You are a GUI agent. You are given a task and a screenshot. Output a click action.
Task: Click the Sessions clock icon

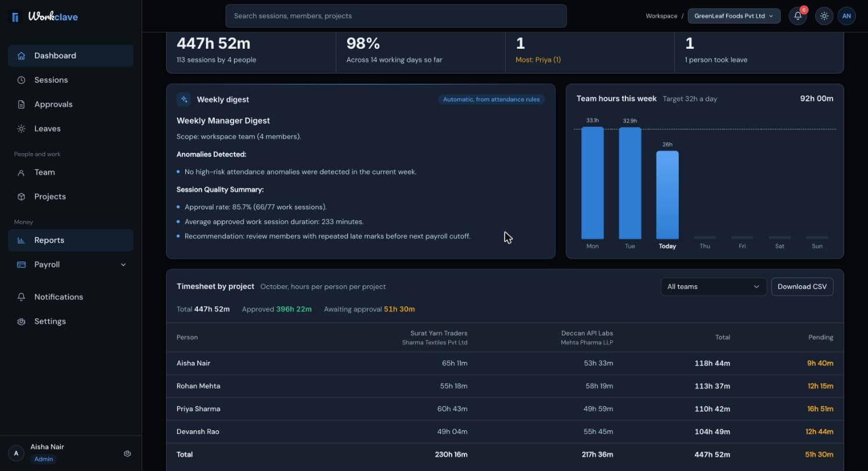point(21,80)
